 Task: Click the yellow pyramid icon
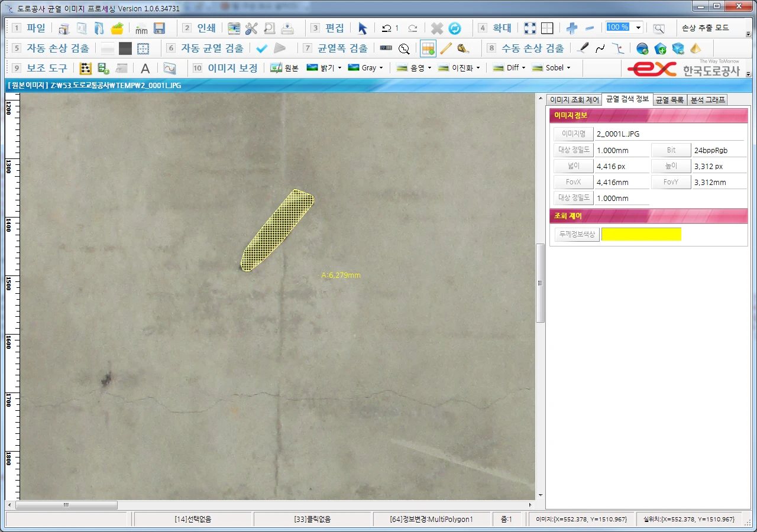[x=695, y=48]
